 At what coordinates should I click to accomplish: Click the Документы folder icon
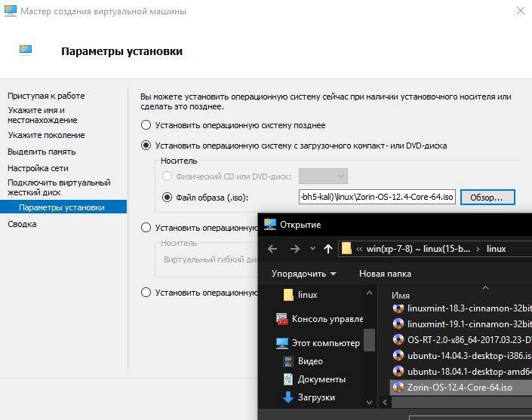pos(288,379)
